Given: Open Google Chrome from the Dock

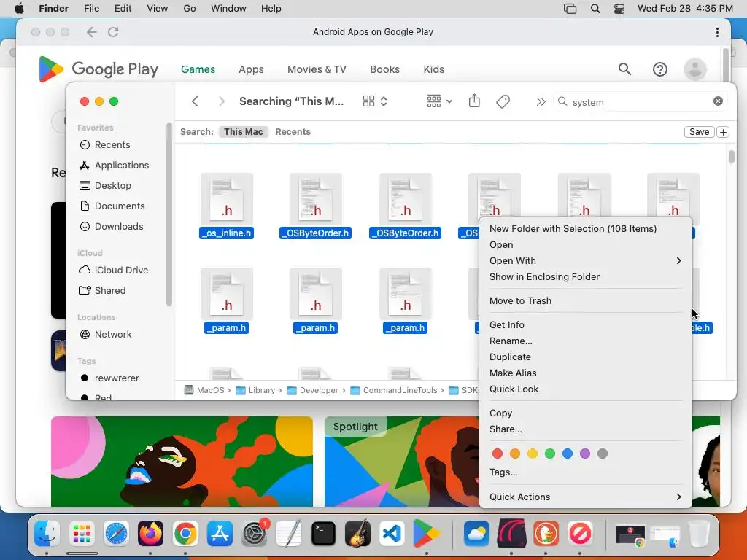Looking at the screenshot, I should [x=185, y=534].
